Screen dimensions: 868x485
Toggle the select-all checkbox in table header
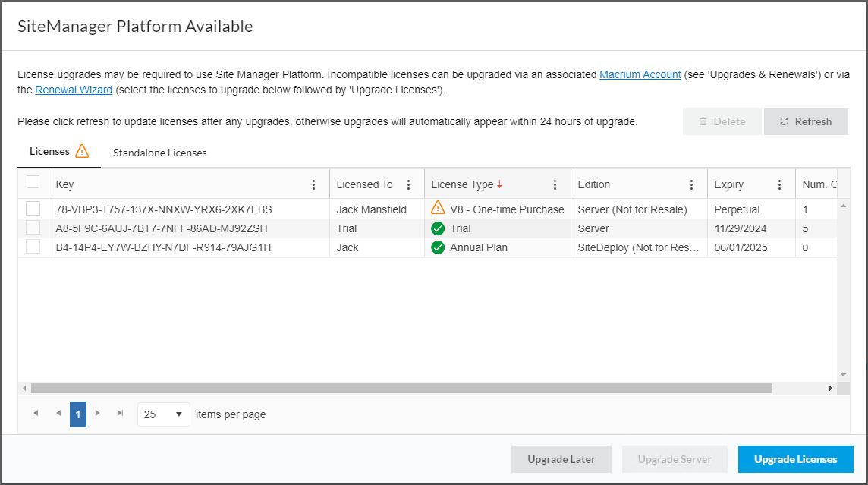click(x=32, y=182)
